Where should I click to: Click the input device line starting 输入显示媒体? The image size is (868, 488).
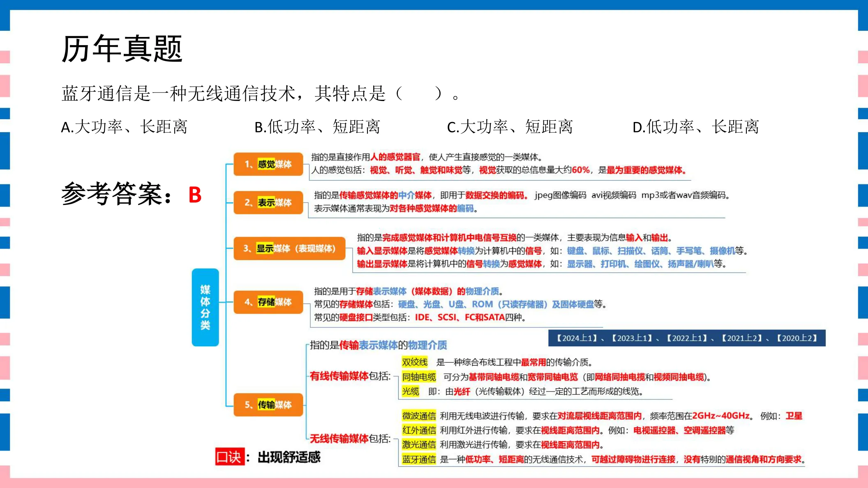pos(552,251)
